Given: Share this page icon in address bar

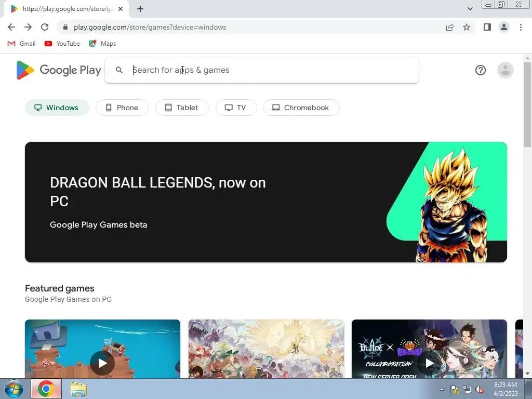Looking at the screenshot, I should 450,27.
